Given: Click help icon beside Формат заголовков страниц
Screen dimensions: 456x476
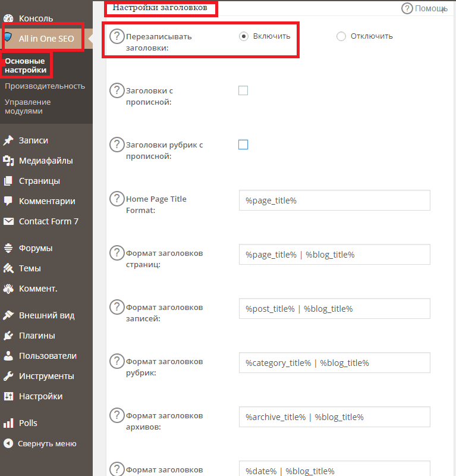Looking at the screenshot, I should click(x=117, y=253).
